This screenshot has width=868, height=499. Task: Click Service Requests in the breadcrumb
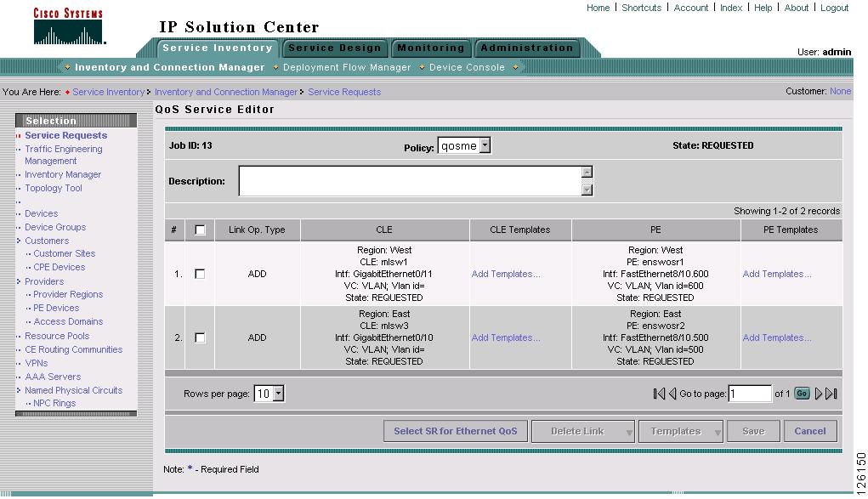[x=344, y=92]
